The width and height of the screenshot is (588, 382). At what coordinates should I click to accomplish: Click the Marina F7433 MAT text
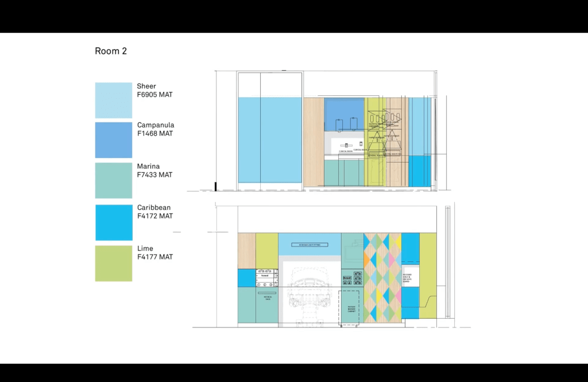pos(154,171)
